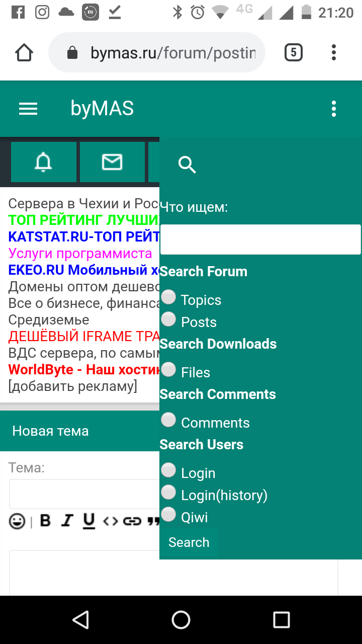The height and width of the screenshot is (644, 362).
Task: Open the byMAS header three-dot menu
Action: point(334,109)
